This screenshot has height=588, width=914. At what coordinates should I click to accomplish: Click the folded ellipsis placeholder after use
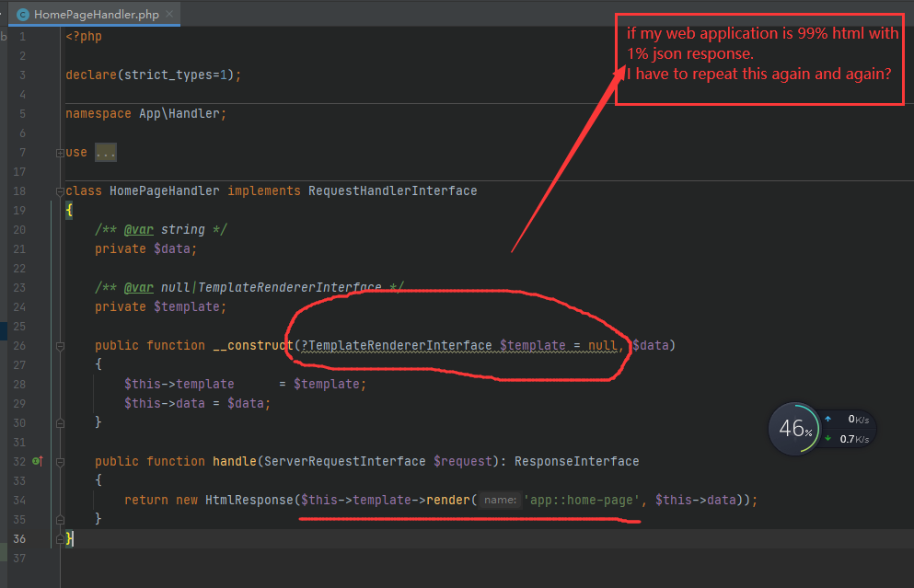pos(106,152)
